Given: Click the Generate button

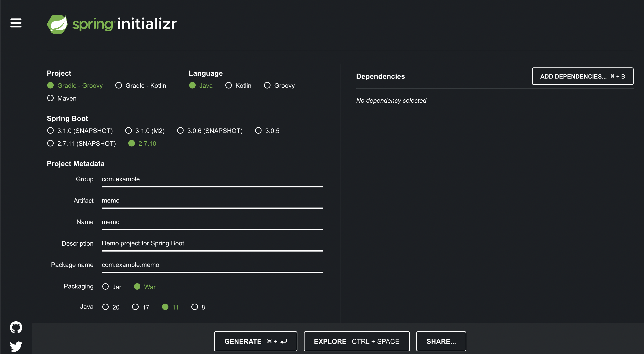Looking at the screenshot, I should tap(256, 341).
